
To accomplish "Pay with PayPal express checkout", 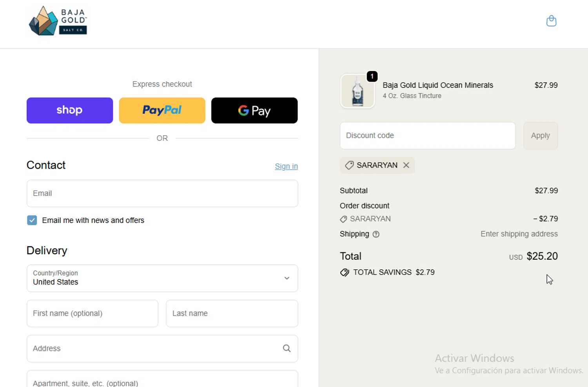I will click(x=162, y=110).
